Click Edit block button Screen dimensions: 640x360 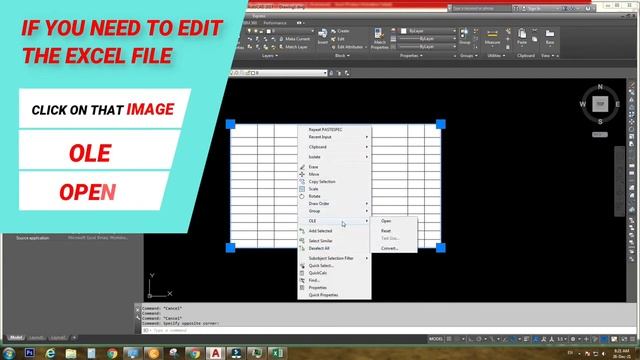pos(338,39)
